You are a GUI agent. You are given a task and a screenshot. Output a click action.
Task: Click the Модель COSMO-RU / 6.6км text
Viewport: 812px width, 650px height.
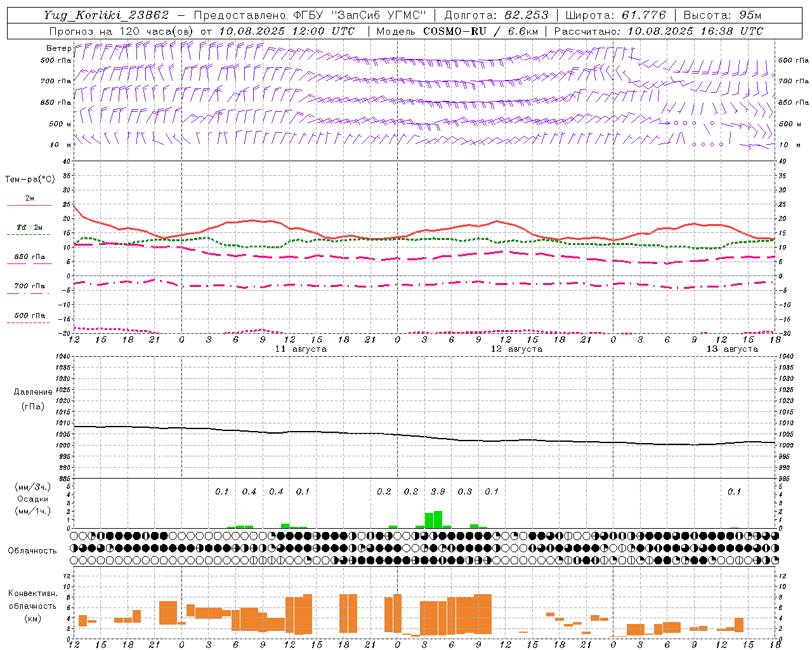click(x=457, y=31)
